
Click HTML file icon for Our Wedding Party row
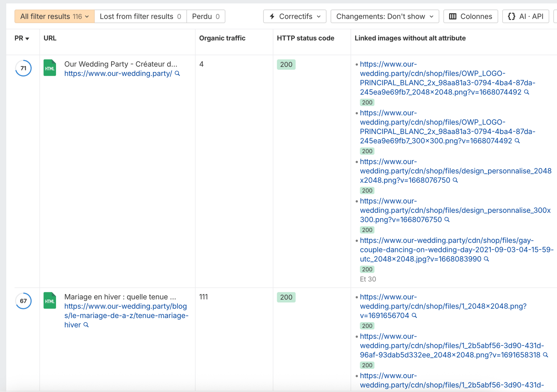[x=50, y=68]
